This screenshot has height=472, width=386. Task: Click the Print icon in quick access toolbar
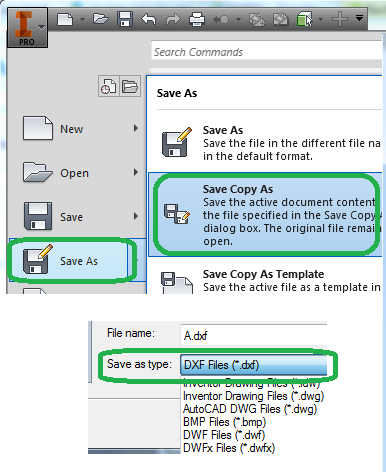(x=197, y=19)
